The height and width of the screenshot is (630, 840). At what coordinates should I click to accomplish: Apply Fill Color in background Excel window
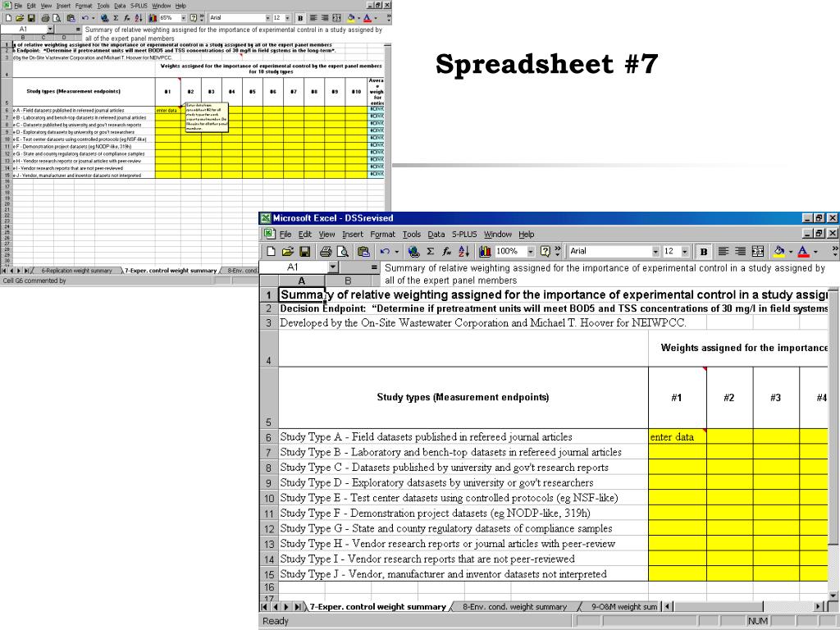(351, 18)
